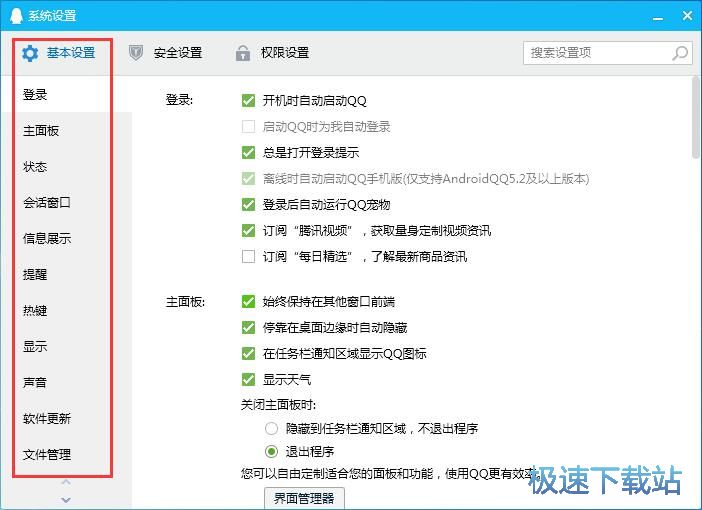
Task: Switch to the 权限设置 tab
Action: [x=272, y=53]
